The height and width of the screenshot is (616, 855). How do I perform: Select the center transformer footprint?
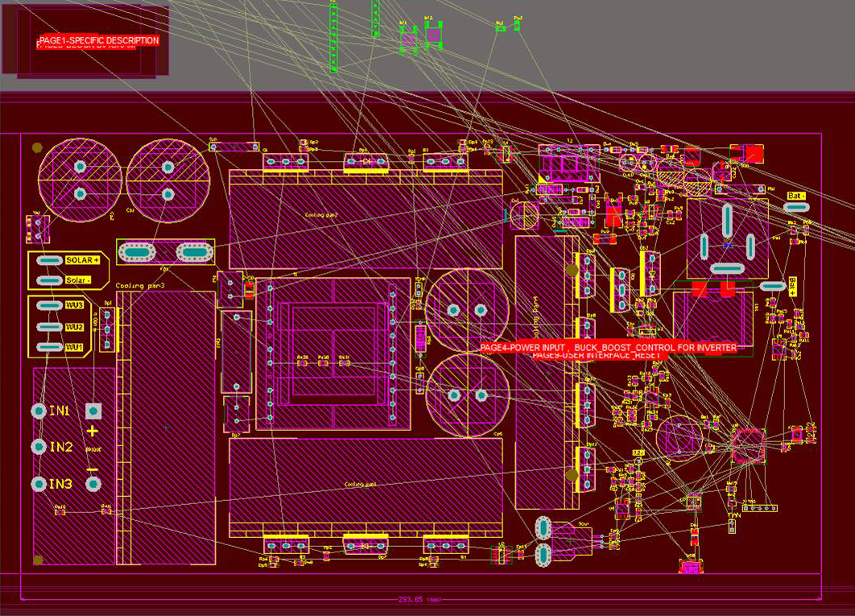332,354
